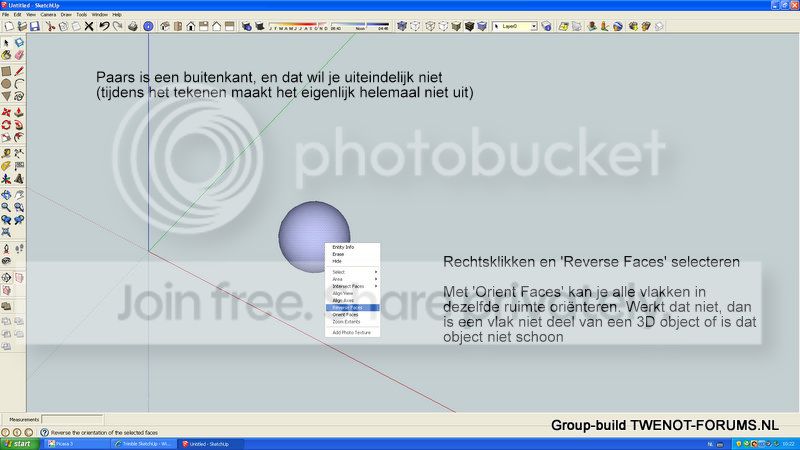
Task: Switch to Trimble SketchUp taskbar window
Action: tap(143, 444)
